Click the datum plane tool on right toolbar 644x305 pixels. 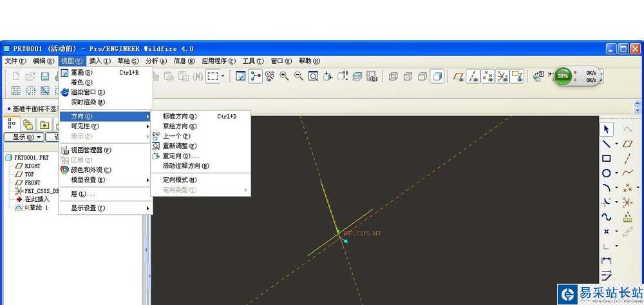click(x=627, y=144)
